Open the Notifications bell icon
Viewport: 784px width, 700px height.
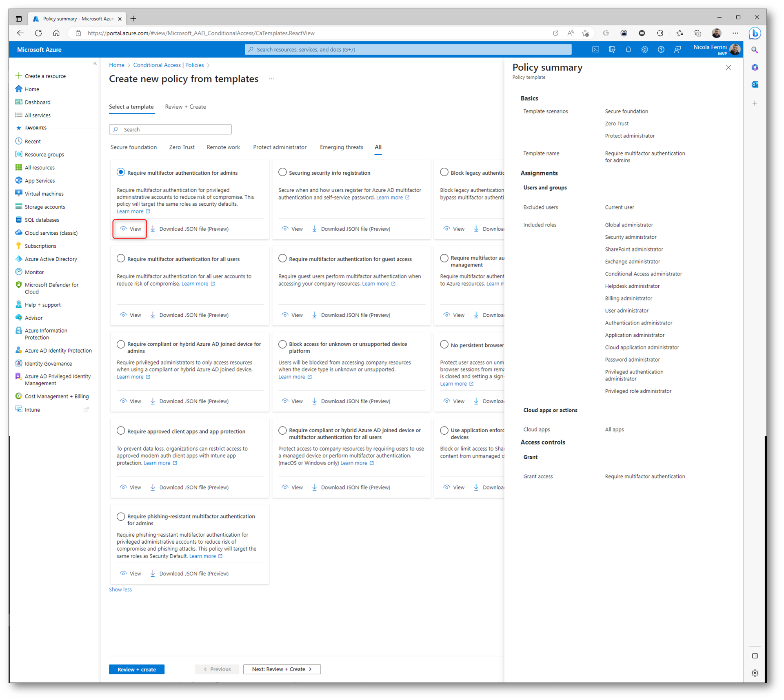tap(628, 49)
